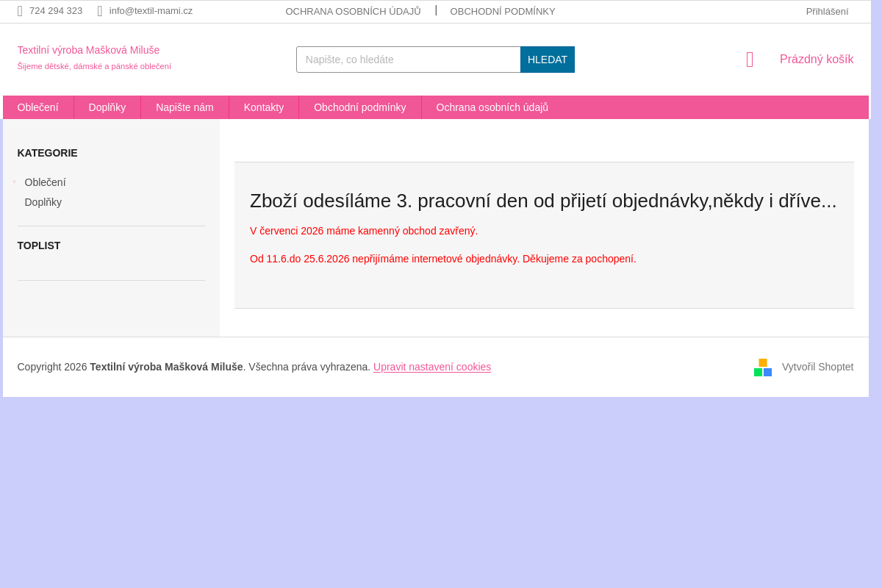Open the Doplňky menu item
This screenshot has width=882, height=588.
pos(107,107)
